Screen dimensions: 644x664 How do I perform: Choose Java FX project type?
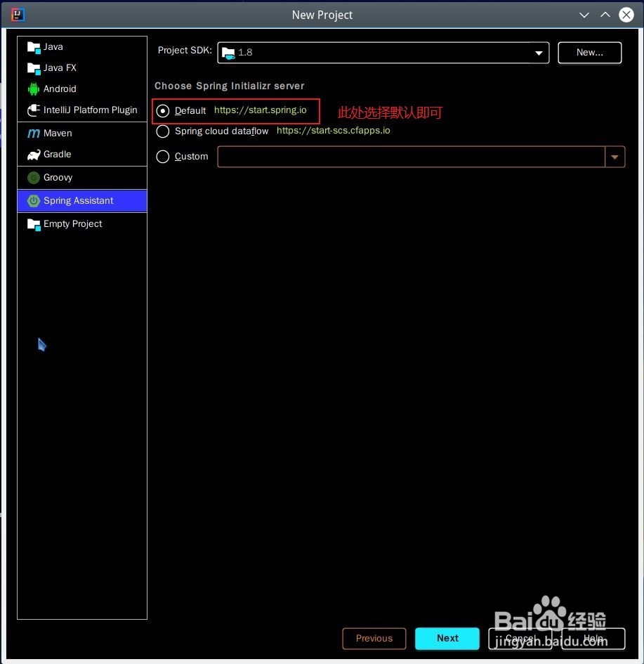82,68
